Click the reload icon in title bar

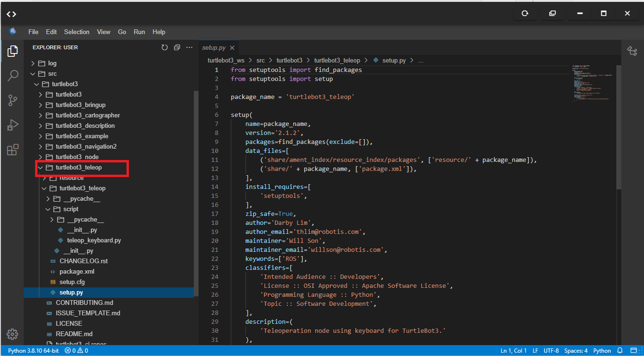pyautogui.click(x=525, y=14)
